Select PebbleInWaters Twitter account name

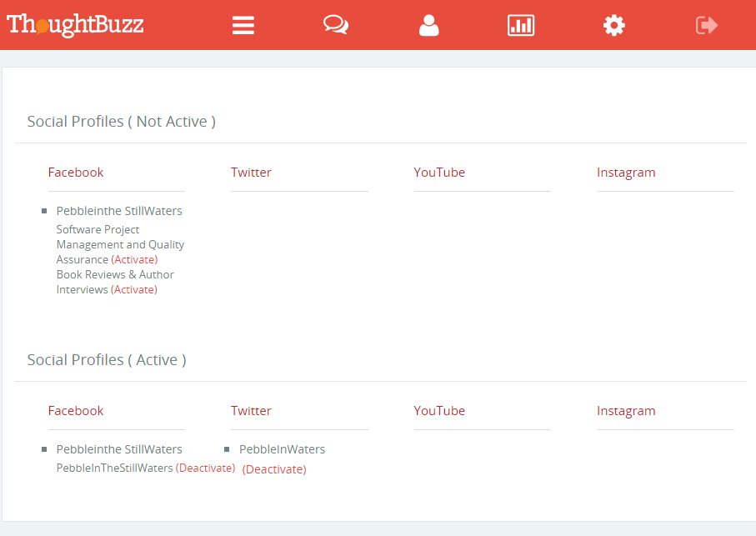[x=282, y=449]
